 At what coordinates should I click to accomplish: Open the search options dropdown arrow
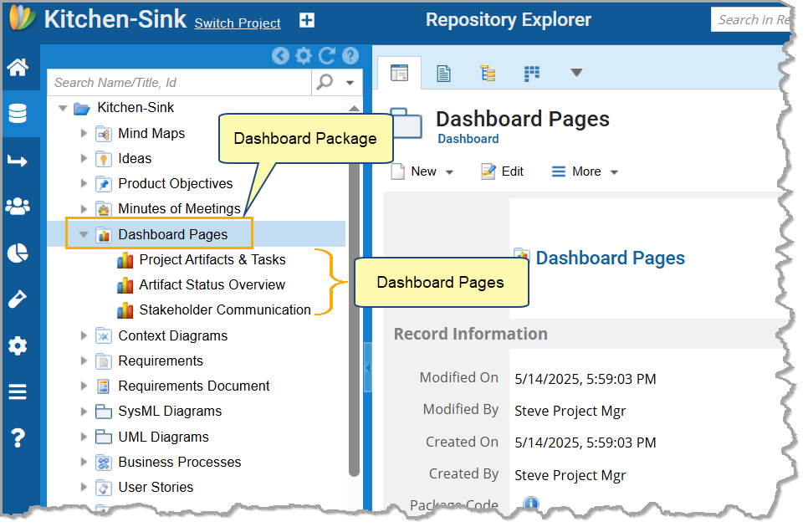point(350,82)
